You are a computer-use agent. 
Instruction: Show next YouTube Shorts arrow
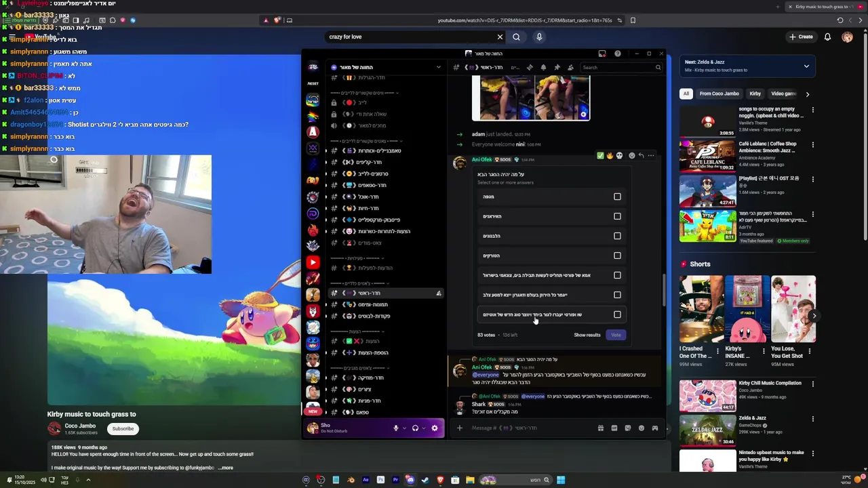point(814,315)
